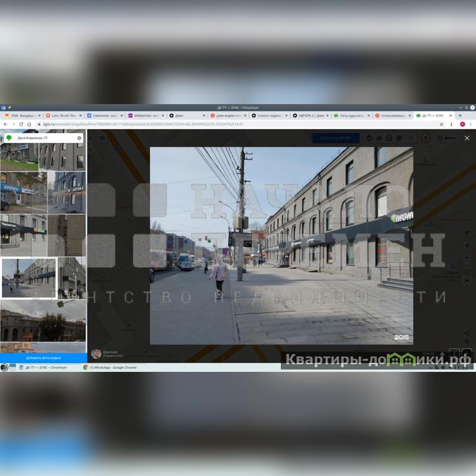Go back with the browser back arrow
Viewport: 476px width, 476px height.
(5, 124)
